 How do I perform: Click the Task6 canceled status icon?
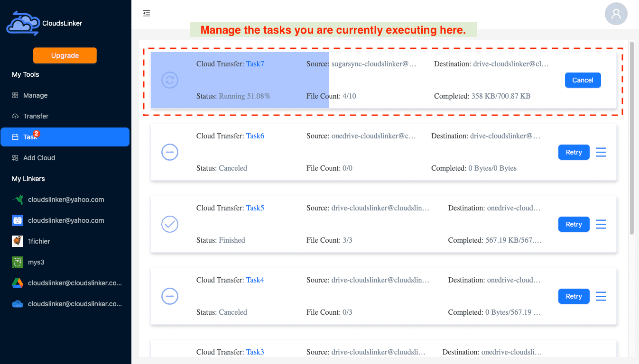pyautogui.click(x=170, y=152)
